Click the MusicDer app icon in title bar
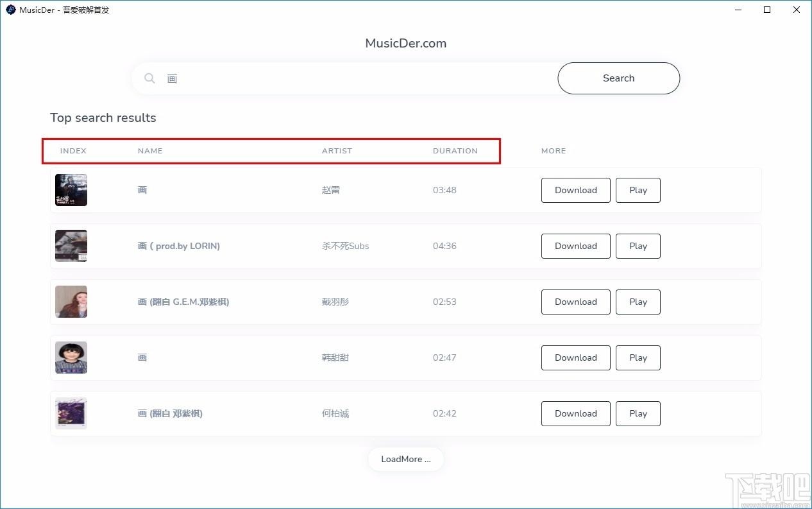Image resolution: width=812 pixels, height=509 pixels. pyautogui.click(x=10, y=10)
